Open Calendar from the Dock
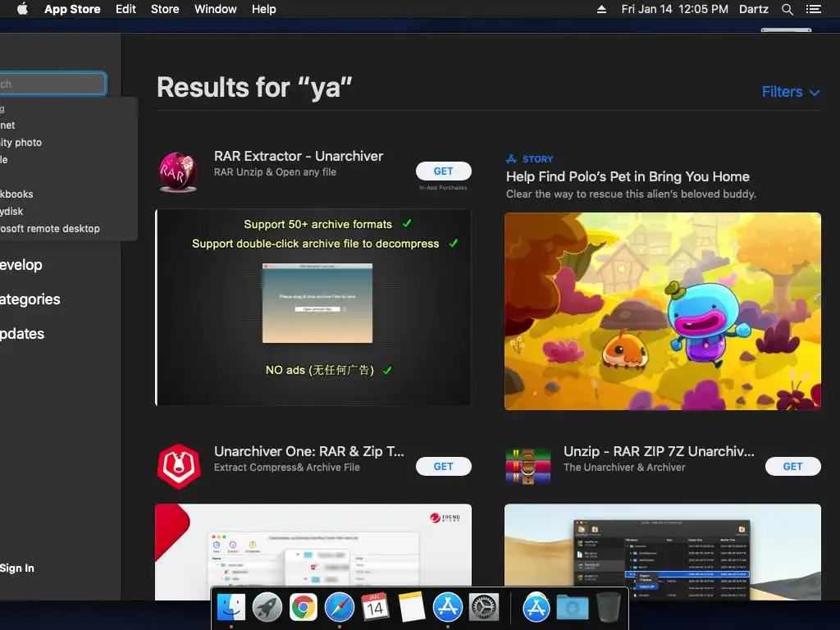The width and height of the screenshot is (840, 630). (375, 608)
